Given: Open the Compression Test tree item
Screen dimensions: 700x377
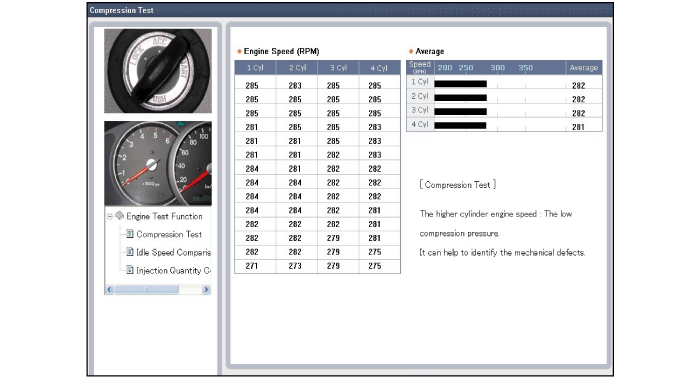Looking at the screenshot, I should click(x=169, y=234).
